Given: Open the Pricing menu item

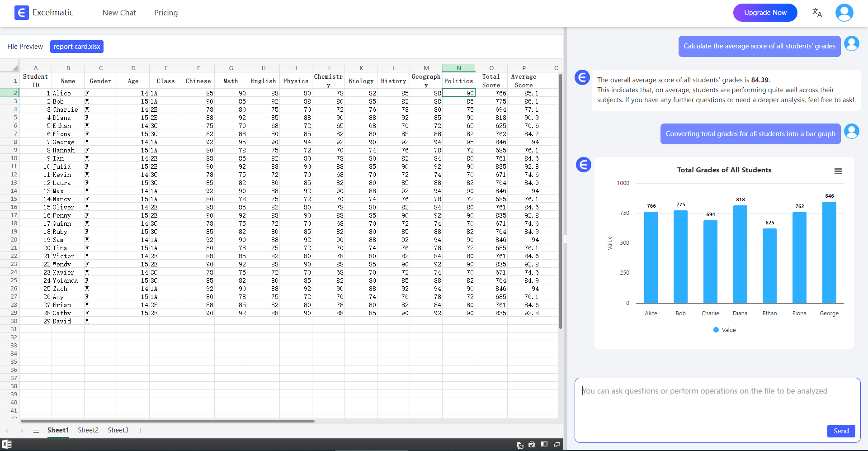Looking at the screenshot, I should pyautogui.click(x=165, y=13).
